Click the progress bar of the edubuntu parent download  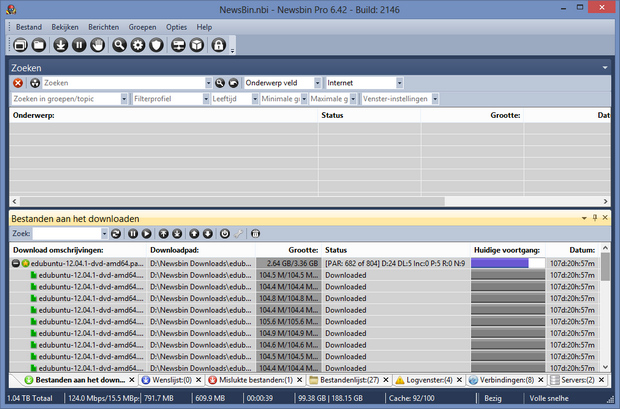tap(508, 263)
